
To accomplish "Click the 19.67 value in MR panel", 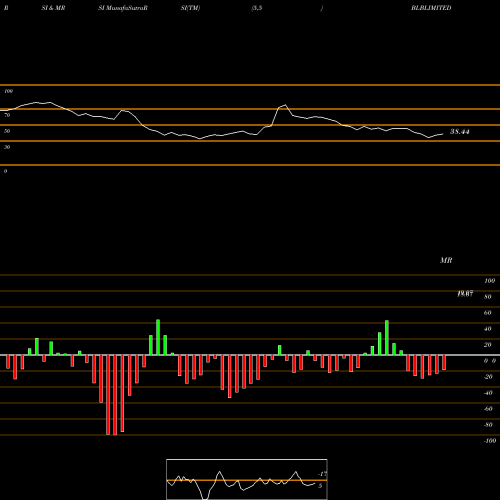I will (x=465, y=294).
